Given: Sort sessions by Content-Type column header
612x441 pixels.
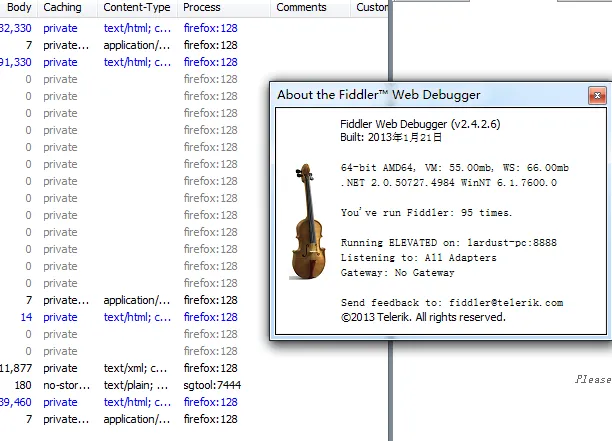Looking at the screenshot, I should (137, 7).
